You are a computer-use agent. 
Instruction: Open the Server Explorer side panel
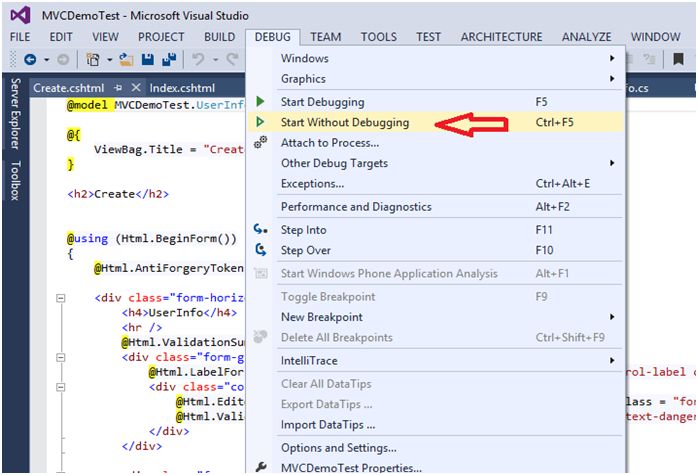(x=15, y=114)
